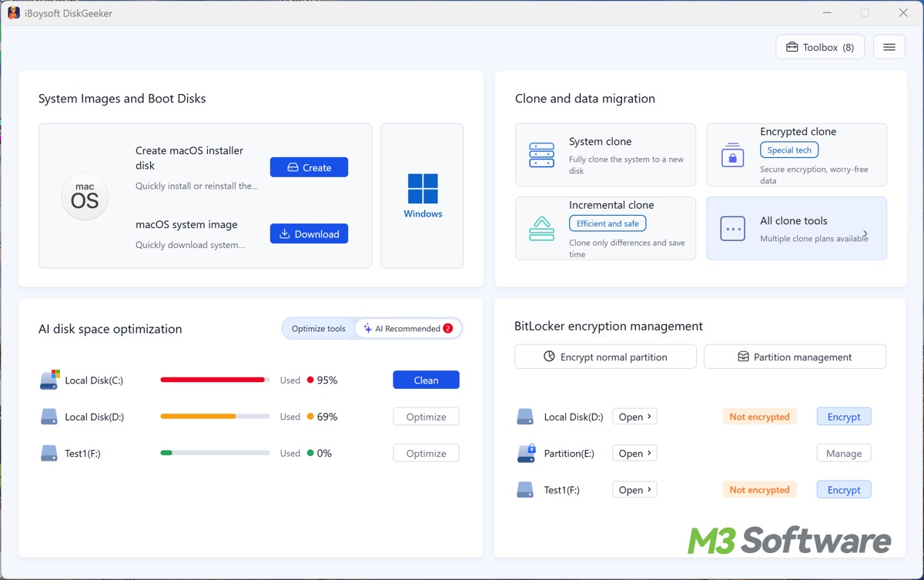Expand All clone tools chevron arrow
924x580 pixels.
click(866, 233)
